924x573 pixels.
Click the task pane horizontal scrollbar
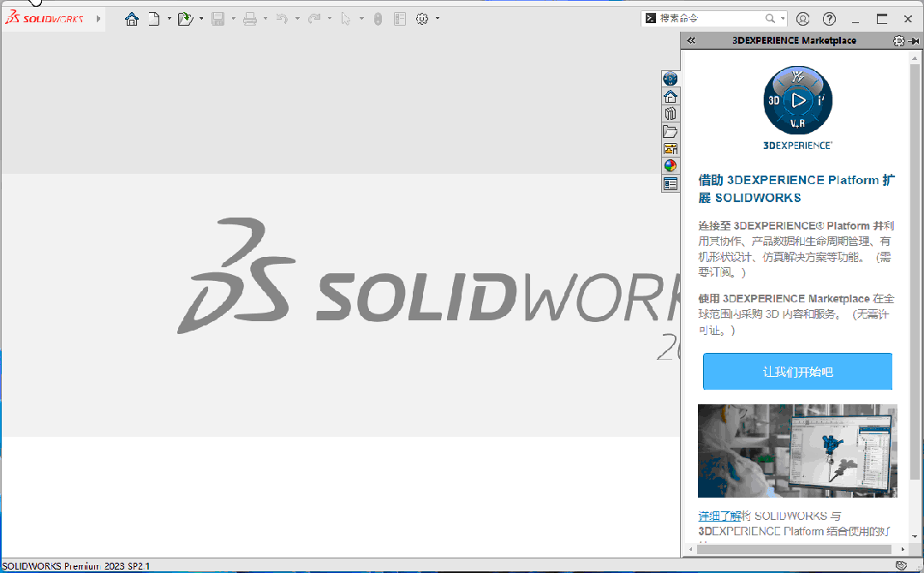point(795,549)
